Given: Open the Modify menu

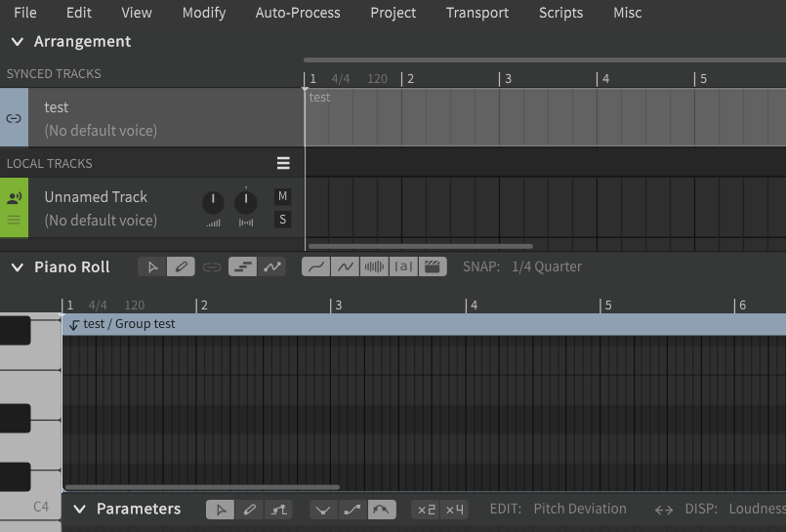Looking at the screenshot, I should pyautogui.click(x=204, y=13).
